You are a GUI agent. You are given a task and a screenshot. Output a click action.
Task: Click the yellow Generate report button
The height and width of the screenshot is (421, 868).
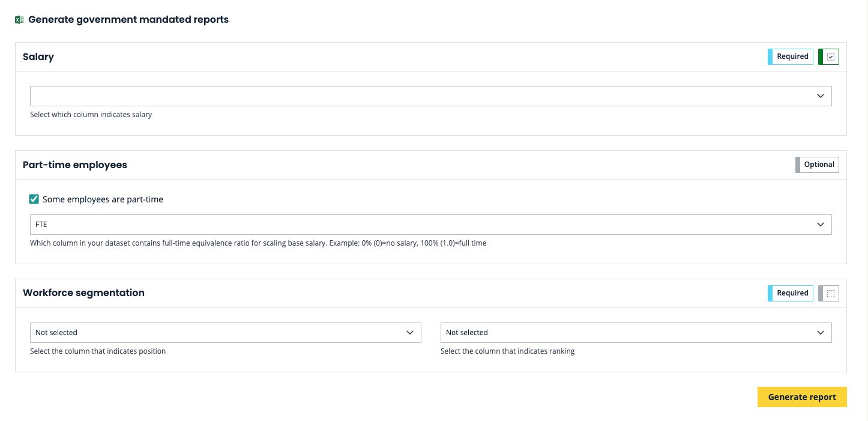[x=802, y=397]
